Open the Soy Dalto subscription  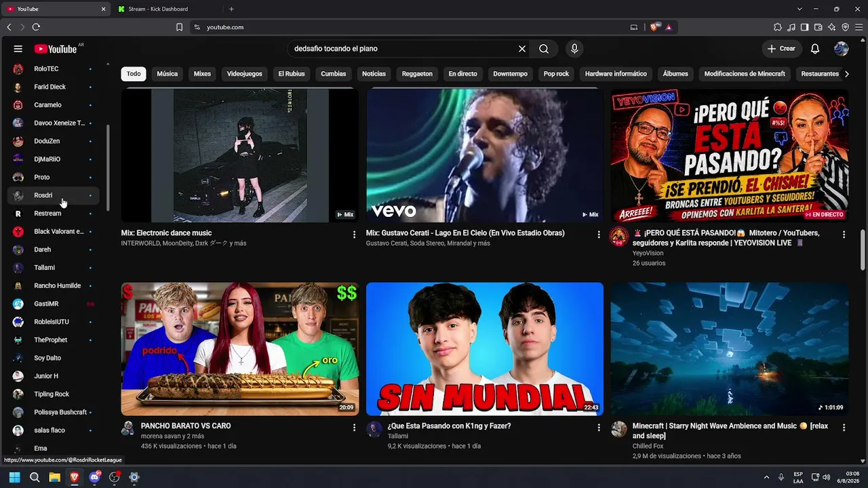(53, 358)
